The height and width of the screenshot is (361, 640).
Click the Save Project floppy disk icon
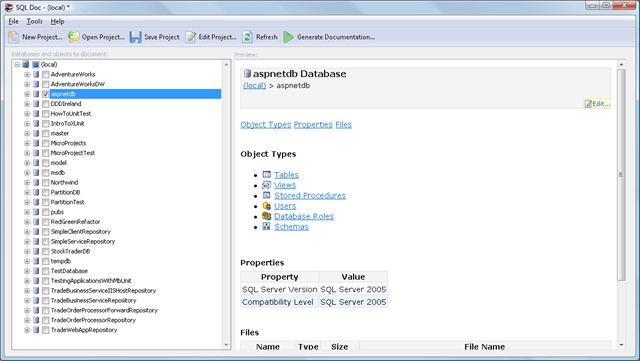135,37
